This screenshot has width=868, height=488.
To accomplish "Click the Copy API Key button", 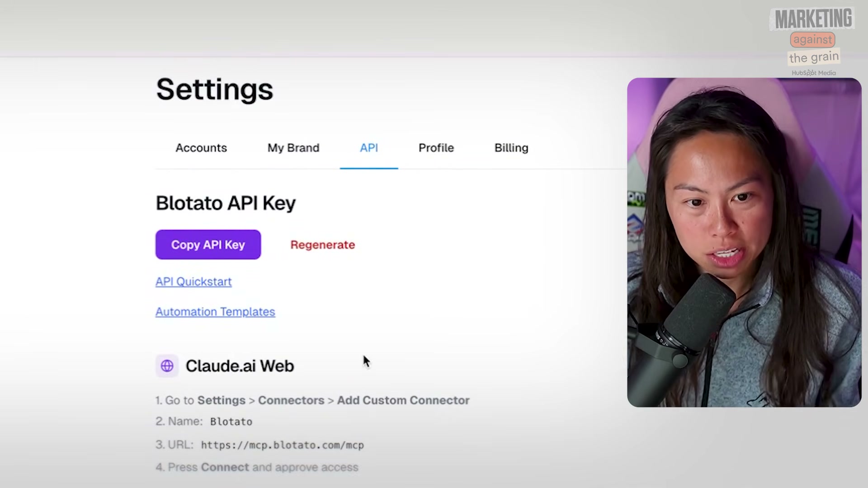I will pos(208,244).
